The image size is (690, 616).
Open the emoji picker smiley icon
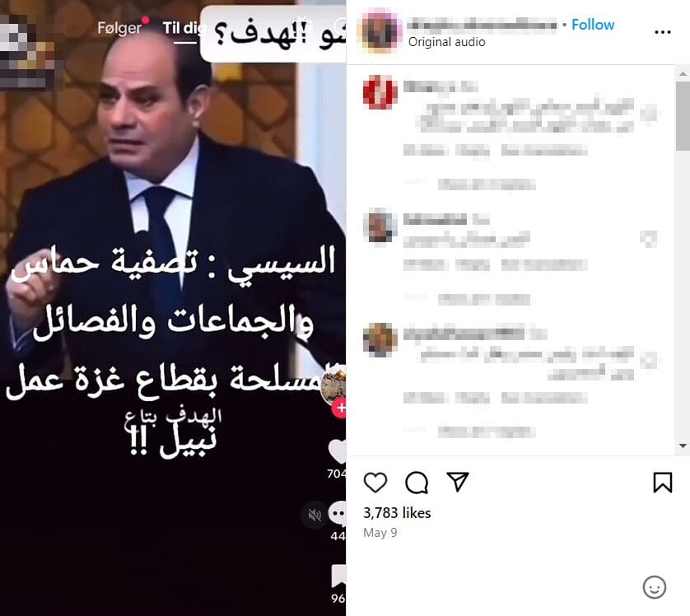[655, 587]
